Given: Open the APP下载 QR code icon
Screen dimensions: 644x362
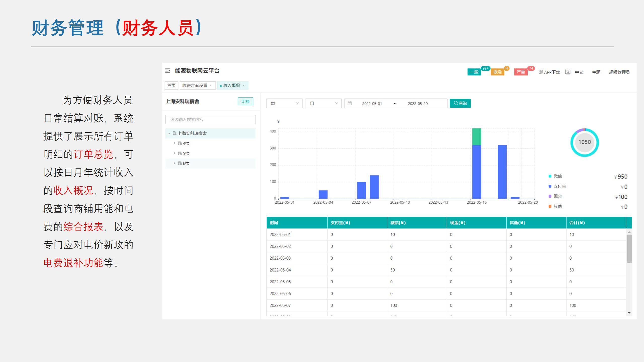Looking at the screenshot, I should [541, 72].
